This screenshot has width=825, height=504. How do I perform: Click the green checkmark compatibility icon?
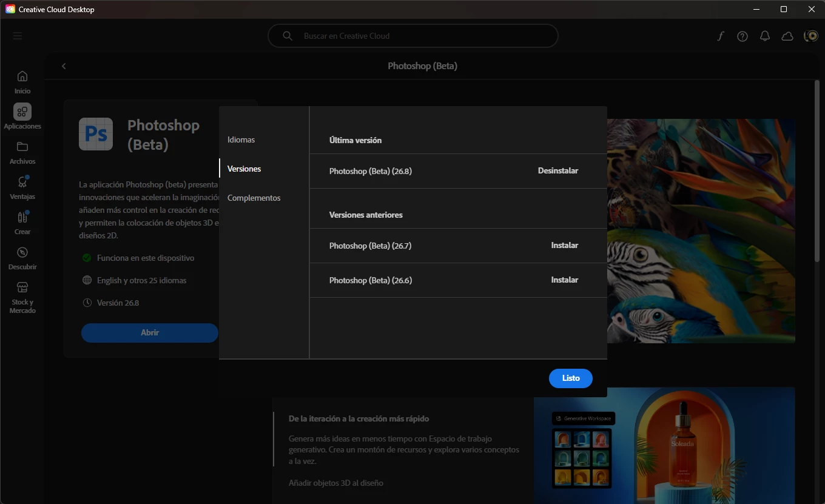tap(87, 258)
